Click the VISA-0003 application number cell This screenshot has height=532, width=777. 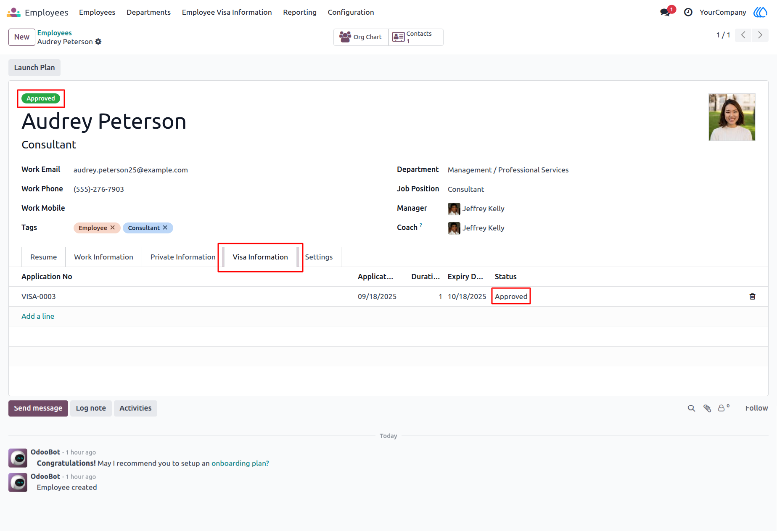tap(185, 296)
